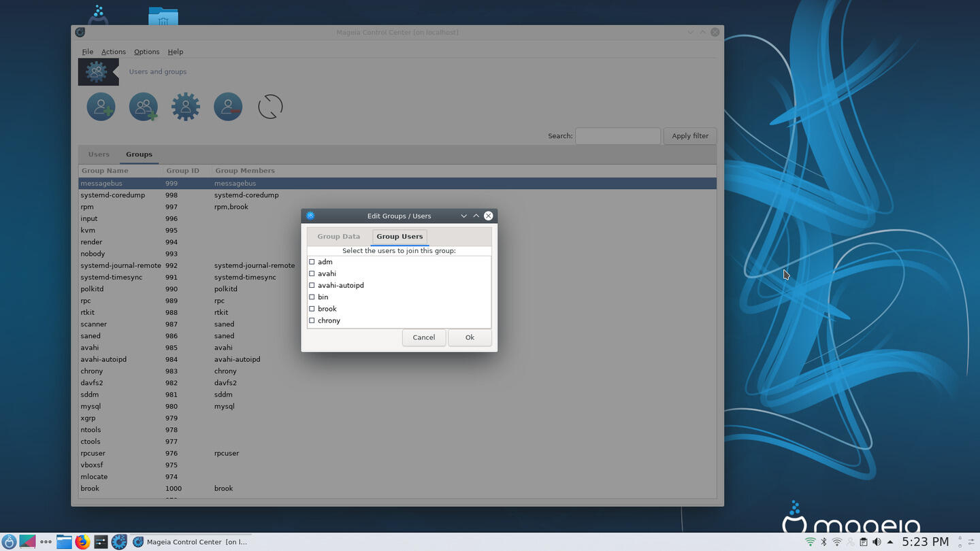Click the Refresh circular arrows icon
Screen dimensions: 980x551
270,107
